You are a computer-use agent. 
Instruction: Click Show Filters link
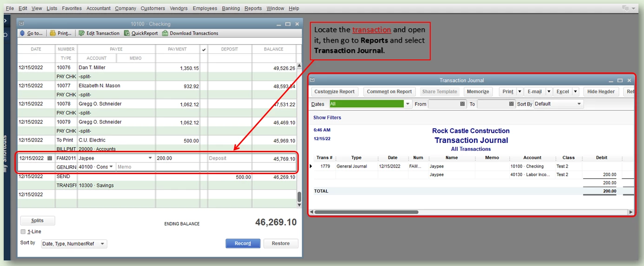click(x=327, y=118)
